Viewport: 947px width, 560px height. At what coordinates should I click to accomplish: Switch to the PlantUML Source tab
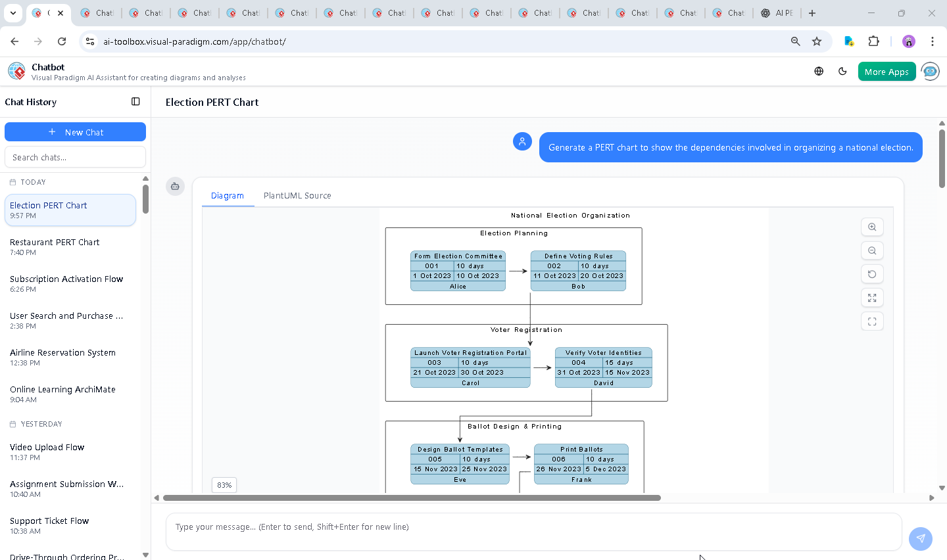point(297,195)
